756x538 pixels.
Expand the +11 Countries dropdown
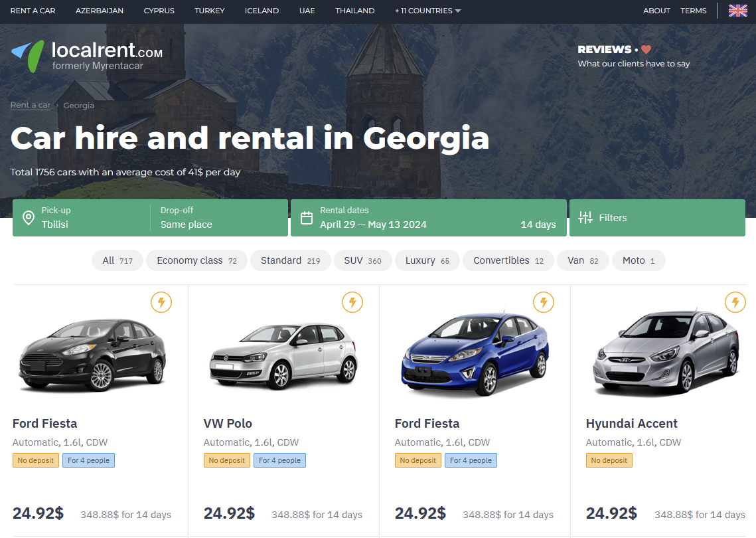point(427,11)
